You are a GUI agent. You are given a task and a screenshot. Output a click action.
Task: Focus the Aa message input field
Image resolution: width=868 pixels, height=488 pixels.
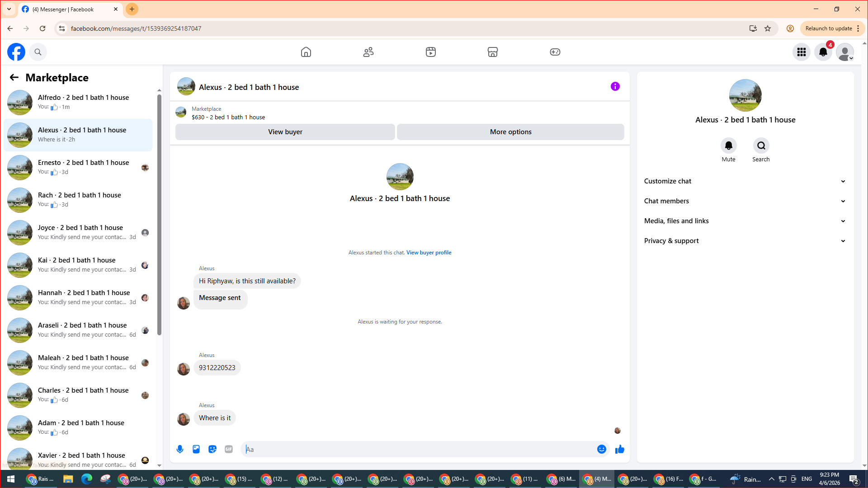coord(418,449)
